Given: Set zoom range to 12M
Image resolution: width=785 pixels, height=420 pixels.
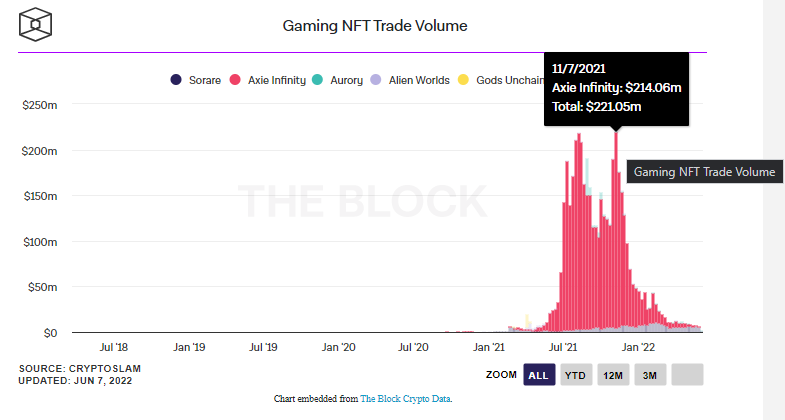Looking at the screenshot, I should point(612,375).
